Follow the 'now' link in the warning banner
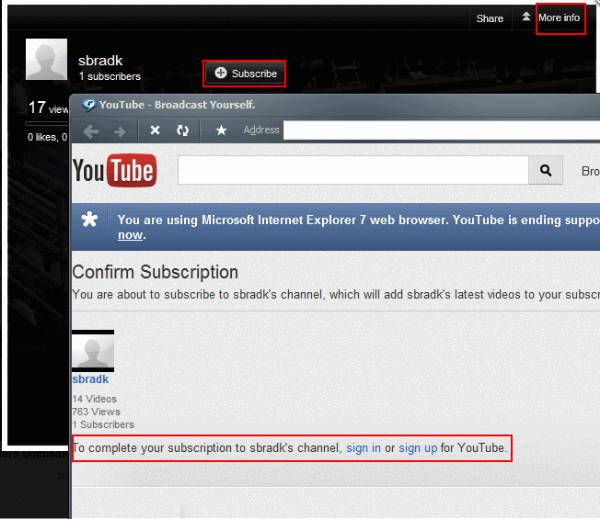The height and width of the screenshot is (519, 600). (130, 235)
